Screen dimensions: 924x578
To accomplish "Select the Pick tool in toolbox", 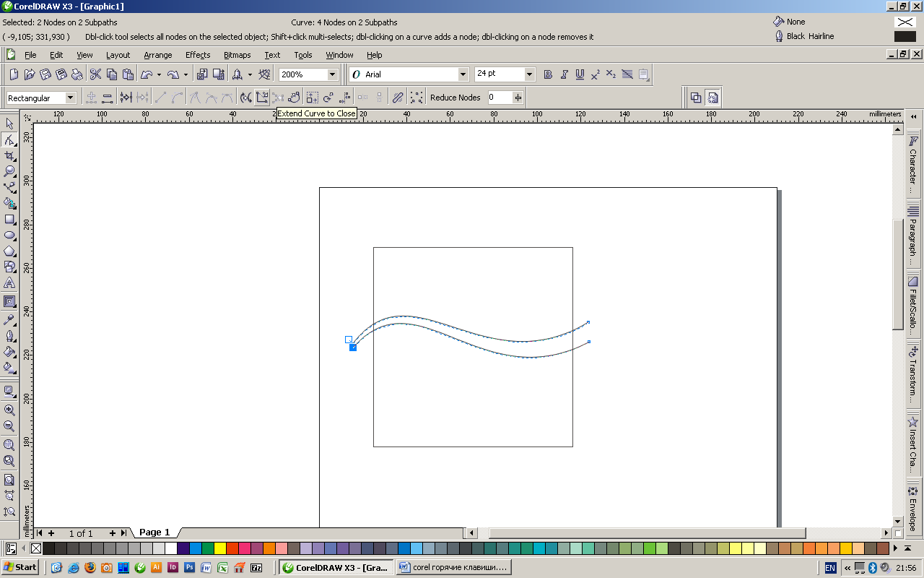I will click(9, 124).
